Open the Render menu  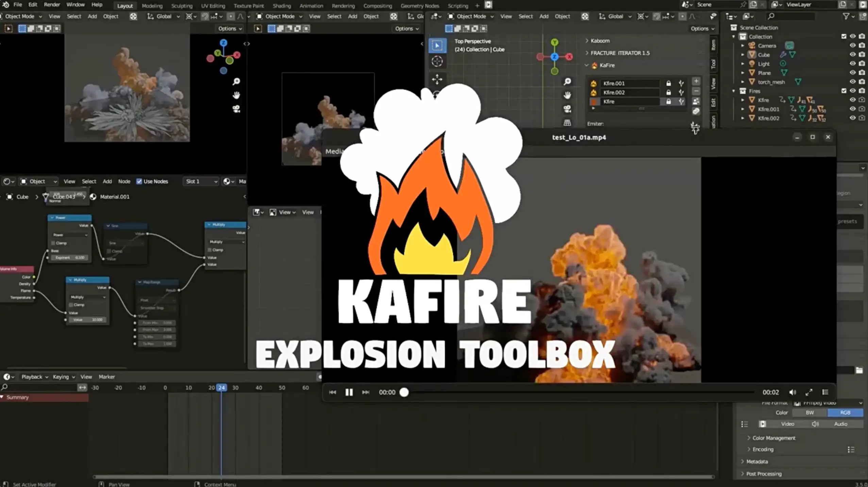pyautogui.click(x=52, y=5)
